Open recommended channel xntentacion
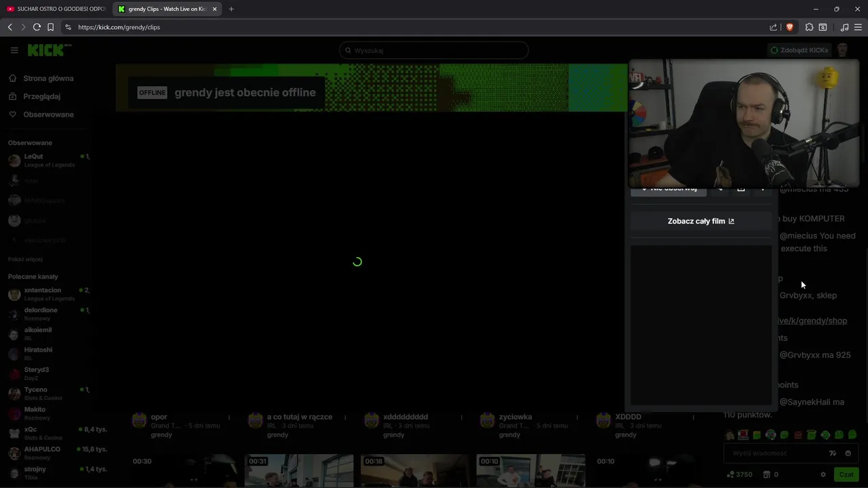 pos(47,293)
